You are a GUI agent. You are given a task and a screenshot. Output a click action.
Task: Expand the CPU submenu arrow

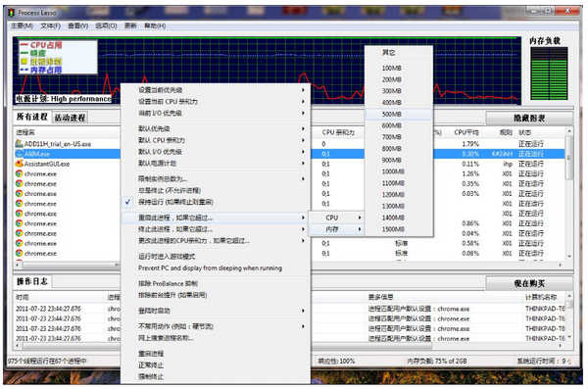click(360, 218)
